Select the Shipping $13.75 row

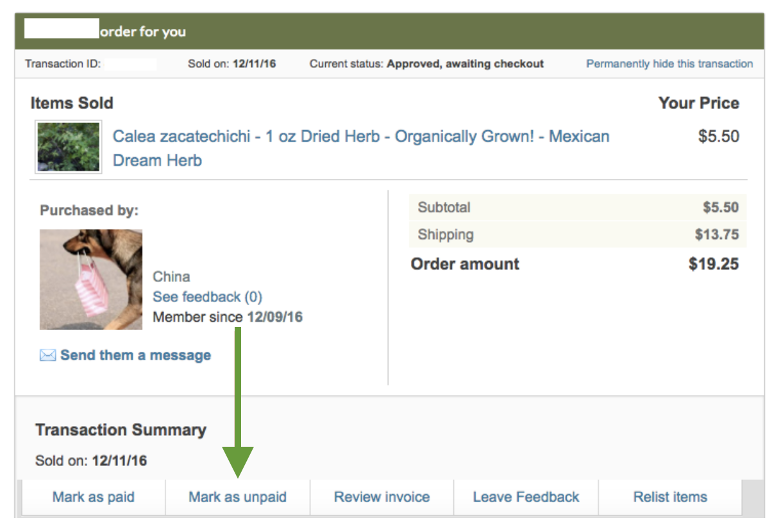pyautogui.click(x=578, y=235)
